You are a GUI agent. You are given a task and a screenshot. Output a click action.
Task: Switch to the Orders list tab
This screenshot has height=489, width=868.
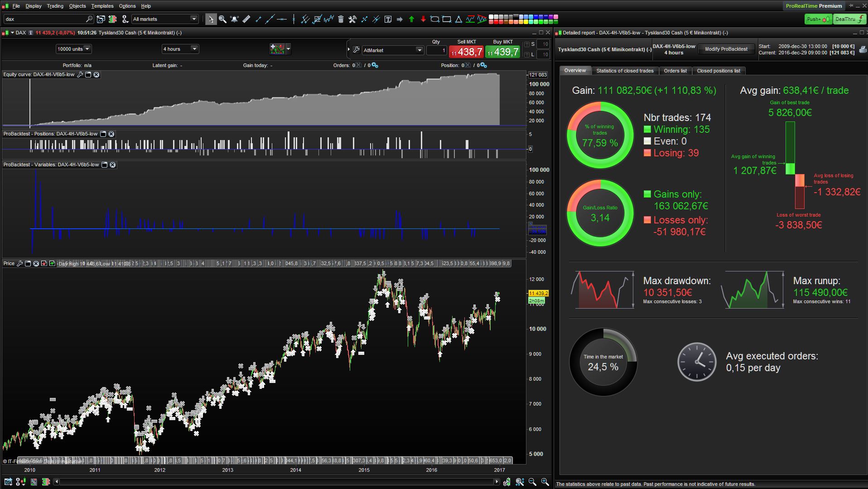pyautogui.click(x=675, y=71)
